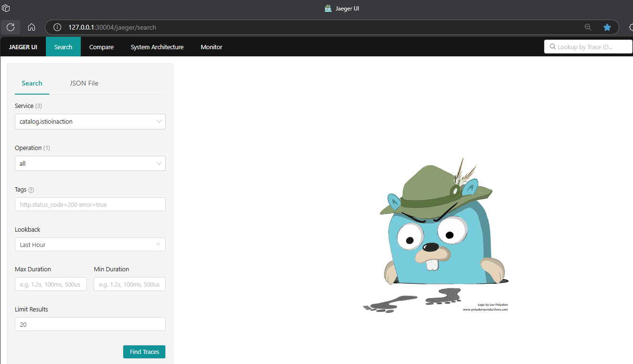This screenshot has width=633, height=364.
Task: Open the Compare page
Action: pos(101,47)
